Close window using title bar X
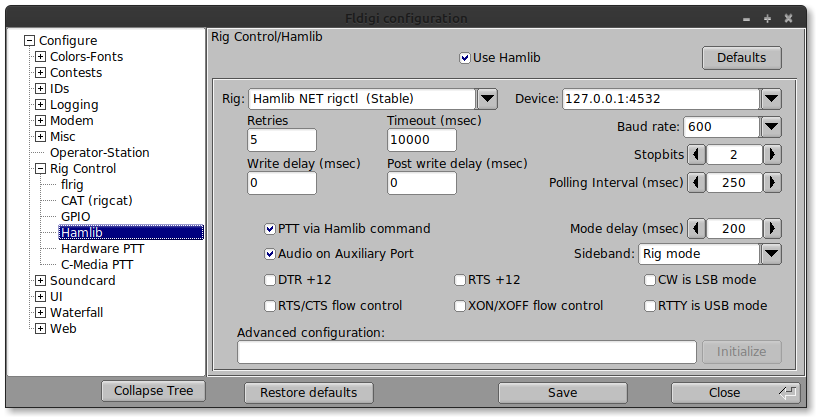The height and width of the screenshot is (417, 816). coord(788,19)
